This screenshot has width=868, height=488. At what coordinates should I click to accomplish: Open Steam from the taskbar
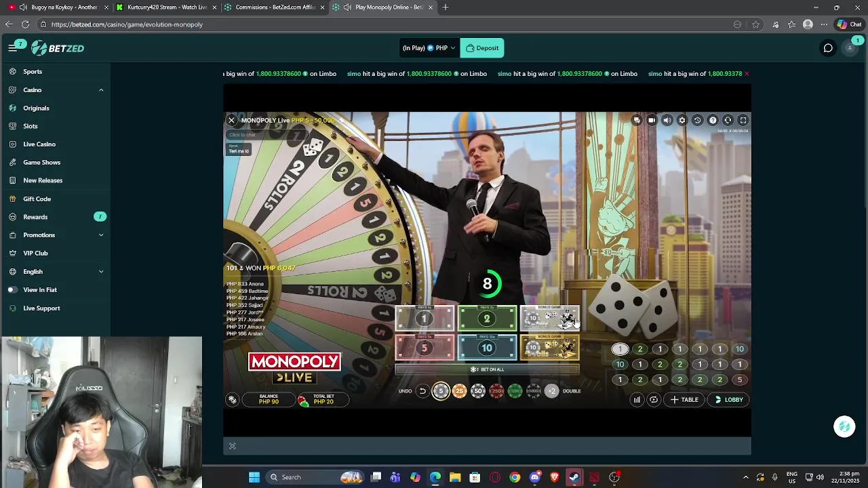574,477
